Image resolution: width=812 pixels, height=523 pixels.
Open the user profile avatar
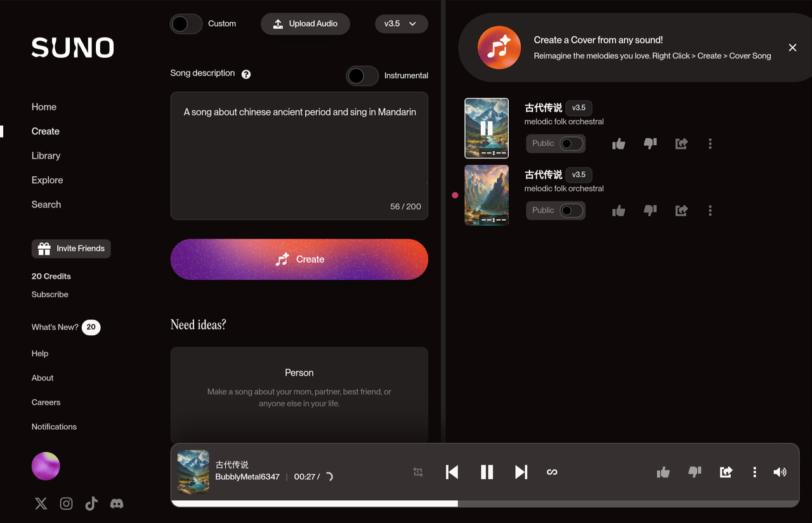click(46, 467)
